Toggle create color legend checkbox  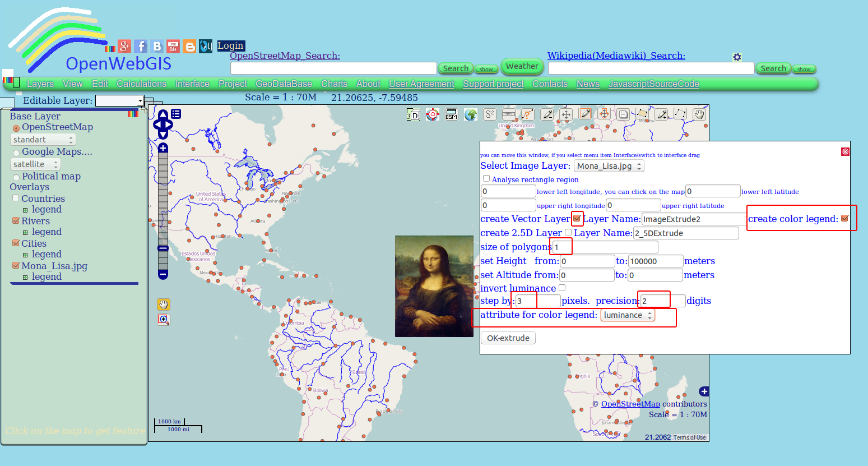pos(845,218)
